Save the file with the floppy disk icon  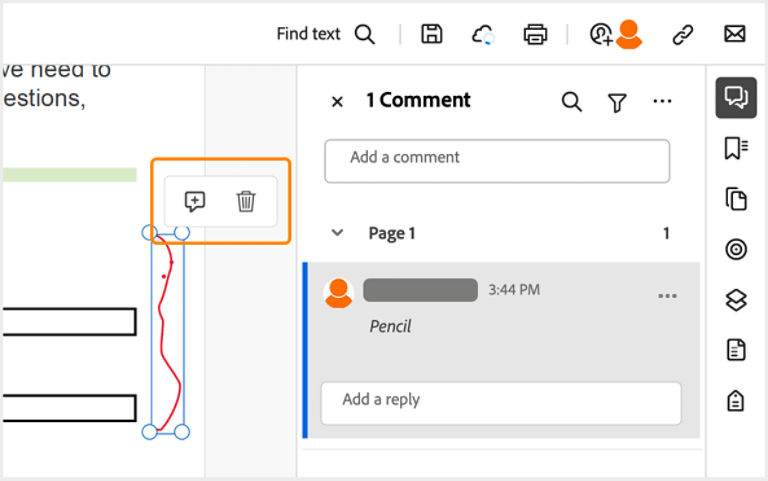[432, 34]
